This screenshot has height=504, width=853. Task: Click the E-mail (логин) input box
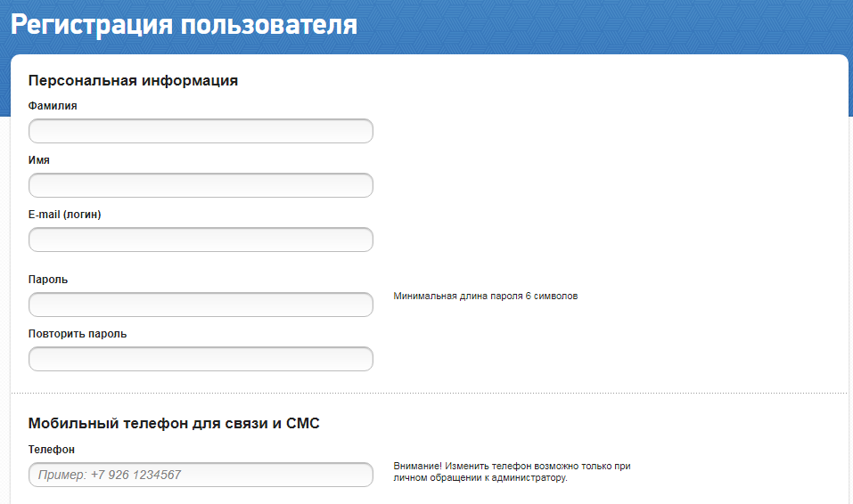(x=201, y=240)
